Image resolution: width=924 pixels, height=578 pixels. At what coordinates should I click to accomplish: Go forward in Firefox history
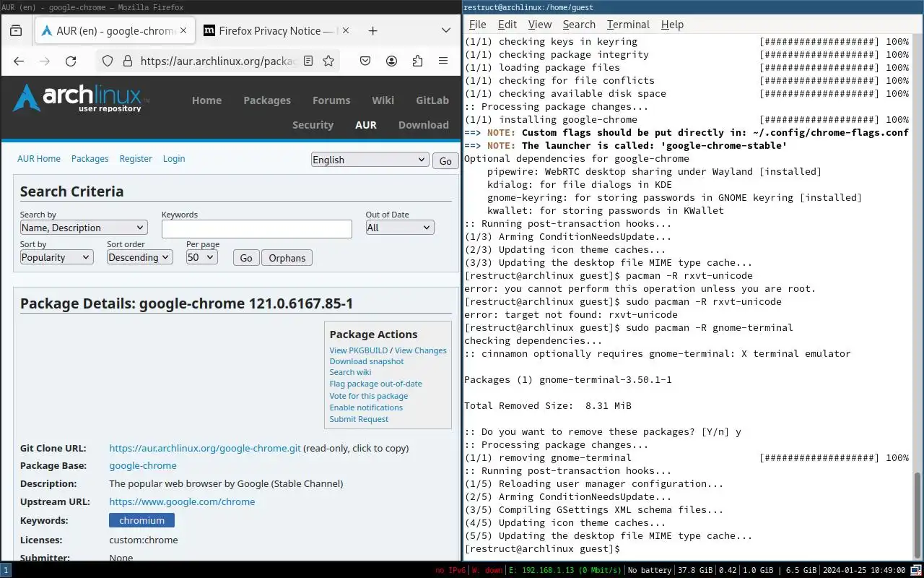(45, 61)
